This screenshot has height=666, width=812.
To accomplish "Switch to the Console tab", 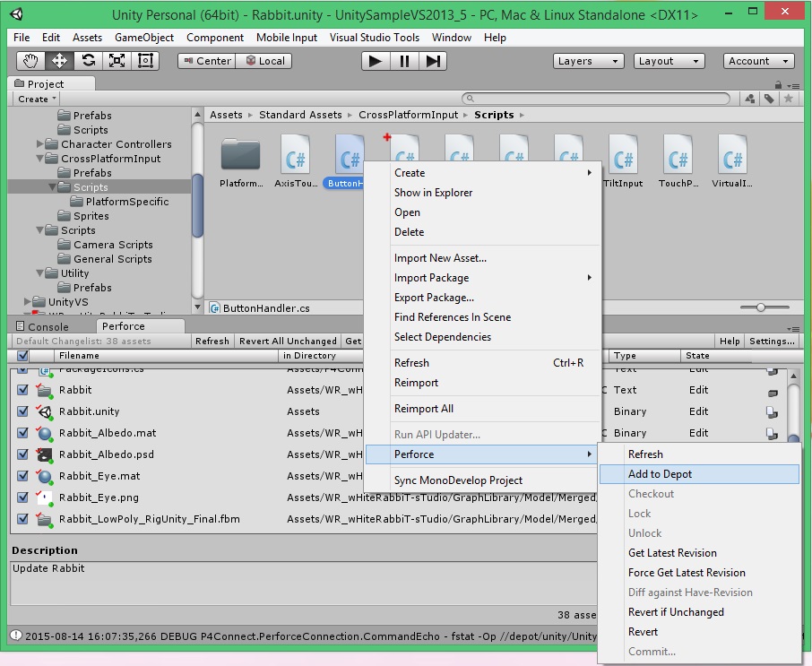I will [x=42, y=327].
